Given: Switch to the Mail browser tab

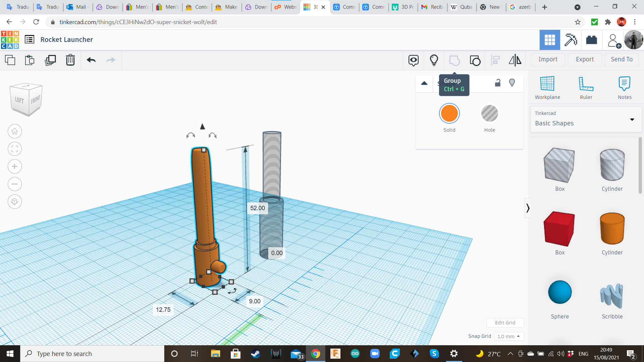Looking at the screenshot, I should [x=78, y=7].
